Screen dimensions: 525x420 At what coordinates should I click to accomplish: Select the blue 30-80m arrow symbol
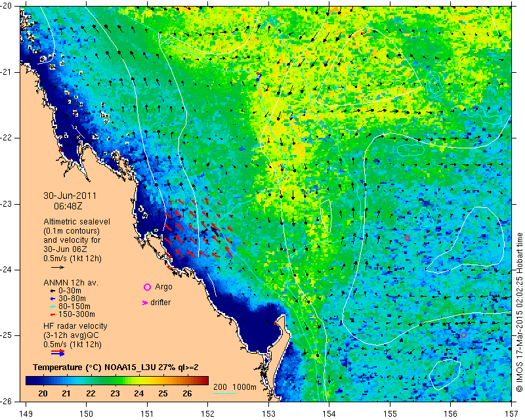53,299
